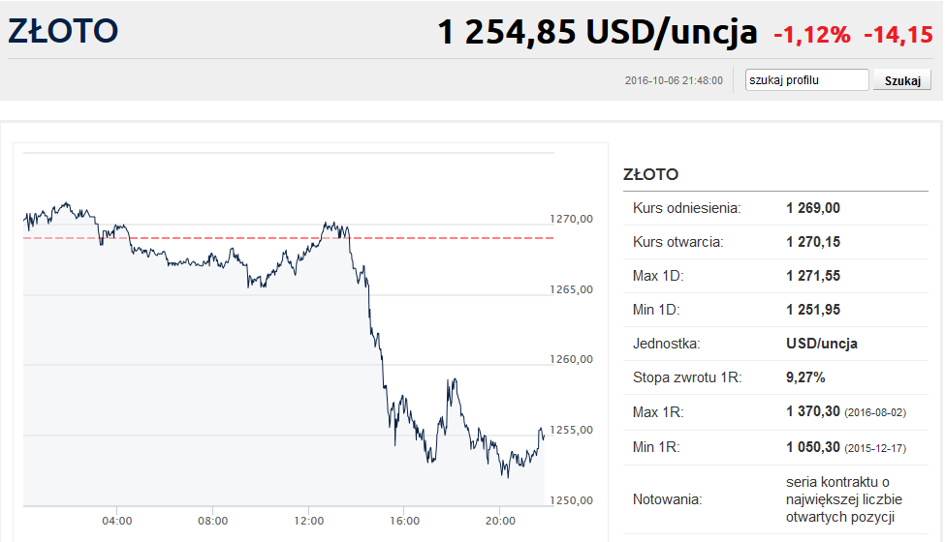Click the red dashed reference line on chart
The image size is (945, 542).
tap(288, 238)
